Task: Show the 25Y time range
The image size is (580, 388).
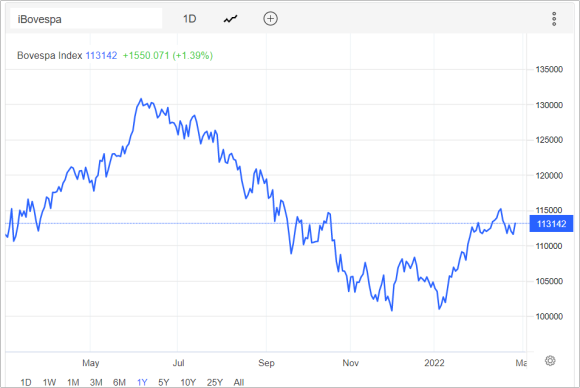Action: 215,382
